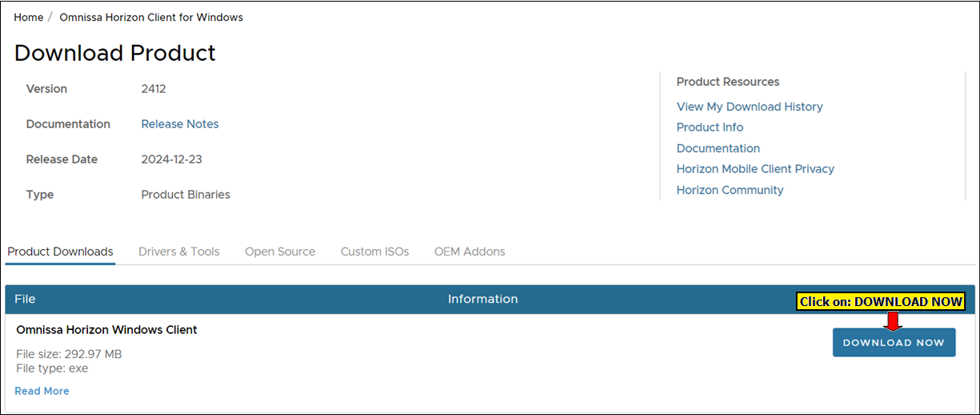Select the Product Downloads tab
The image size is (980, 415).
[x=61, y=252]
